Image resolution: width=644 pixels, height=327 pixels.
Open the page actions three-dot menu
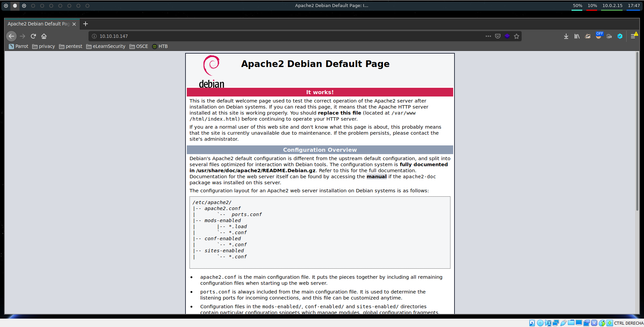(x=488, y=36)
